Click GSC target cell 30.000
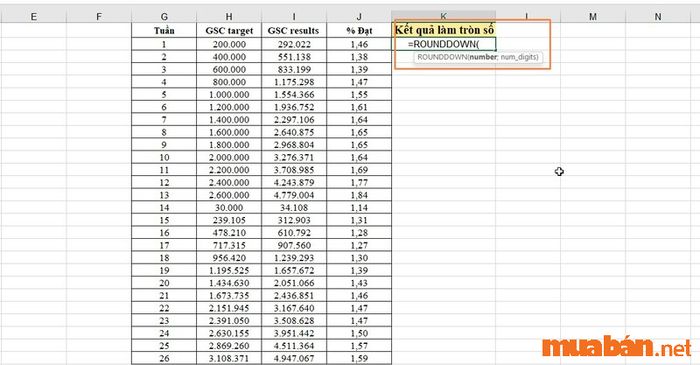Screen dimensions: 700x365 point(229,207)
